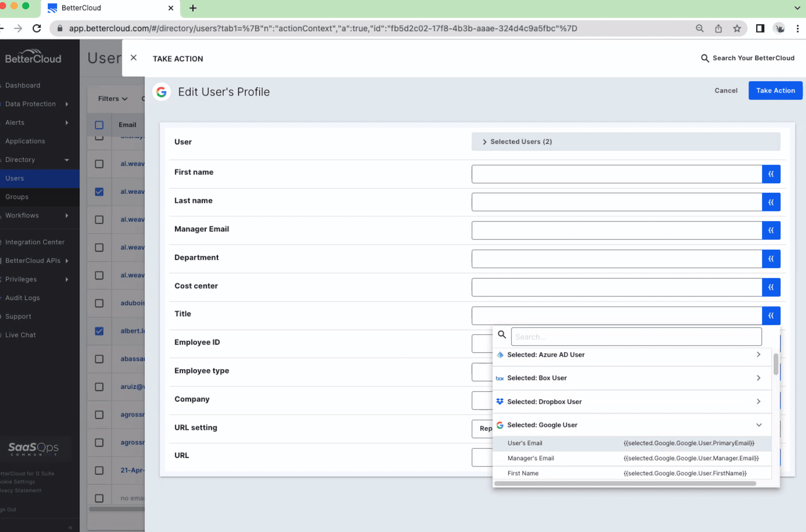Check the abassa row checkbox
Image resolution: width=806 pixels, height=532 pixels.
(99, 359)
